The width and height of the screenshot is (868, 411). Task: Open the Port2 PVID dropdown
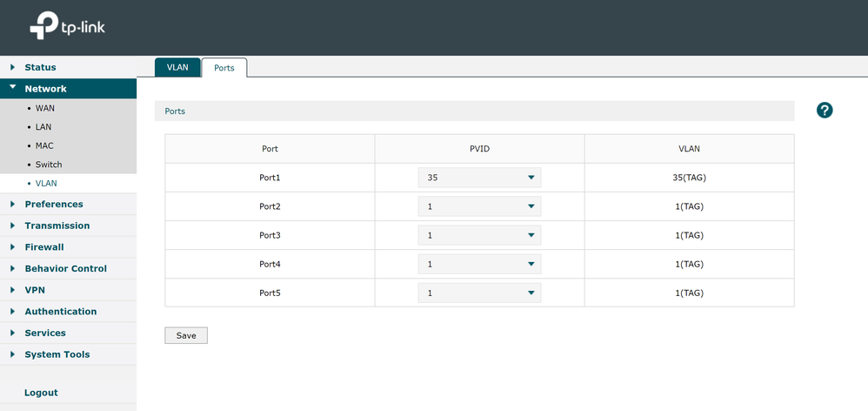(x=479, y=206)
